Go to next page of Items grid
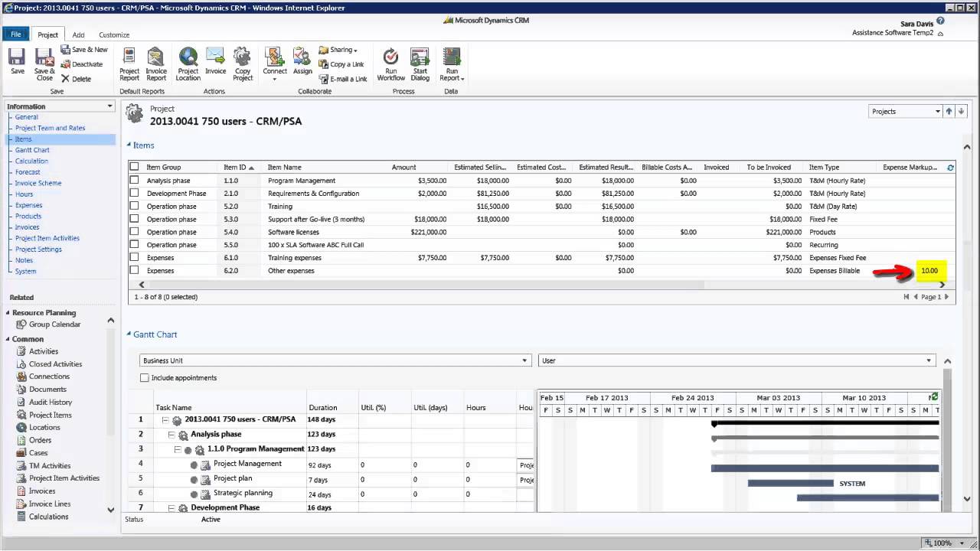Viewport: 980px width, 551px height. [x=946, y=297]
